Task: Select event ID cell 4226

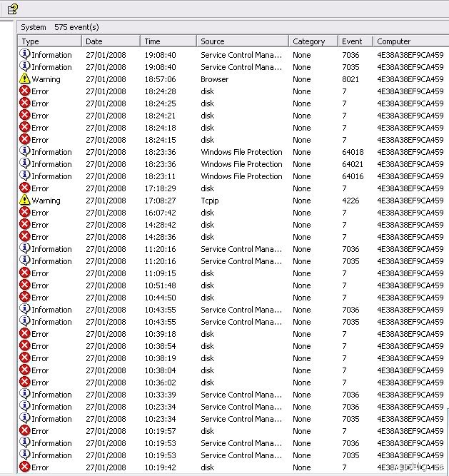Action: (350, 201)
